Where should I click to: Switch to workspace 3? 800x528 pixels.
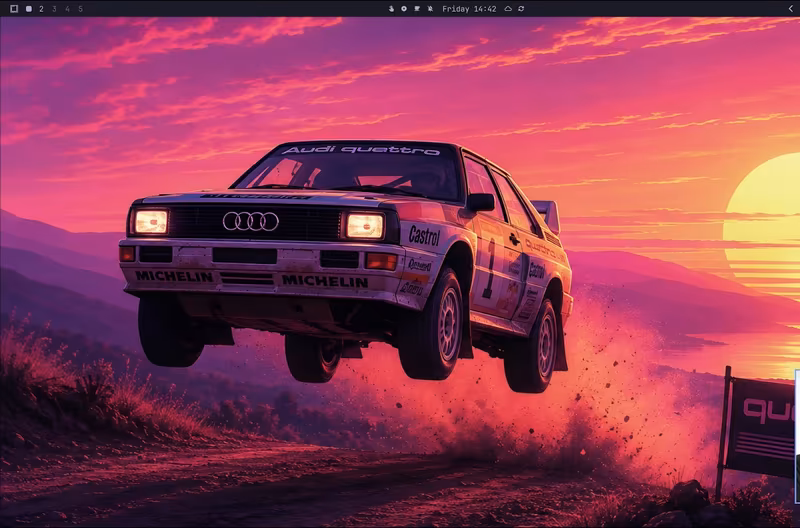(x=54, y=9)
